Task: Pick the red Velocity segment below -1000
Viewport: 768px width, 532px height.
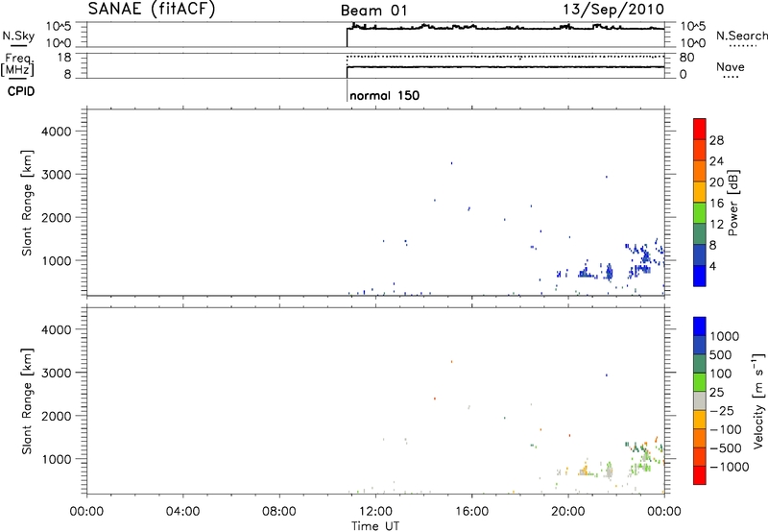Action: click(700, 475)
